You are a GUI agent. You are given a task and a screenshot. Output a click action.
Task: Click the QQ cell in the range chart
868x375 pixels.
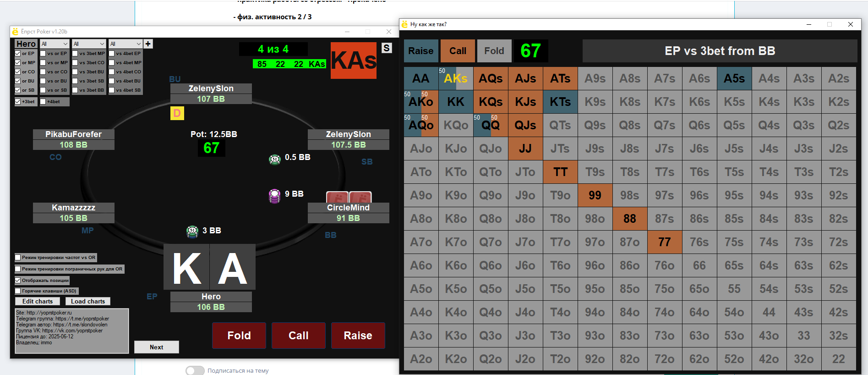491,125
